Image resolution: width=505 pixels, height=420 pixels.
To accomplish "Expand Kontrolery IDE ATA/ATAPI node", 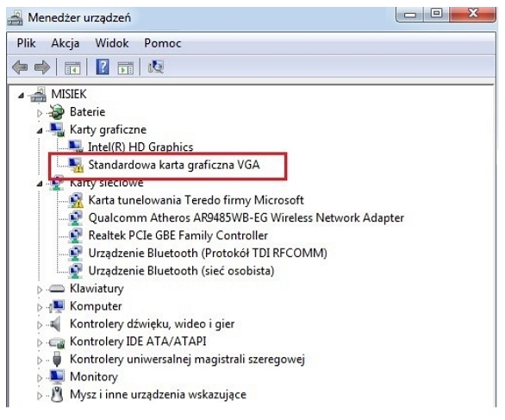I will (40, 342).
